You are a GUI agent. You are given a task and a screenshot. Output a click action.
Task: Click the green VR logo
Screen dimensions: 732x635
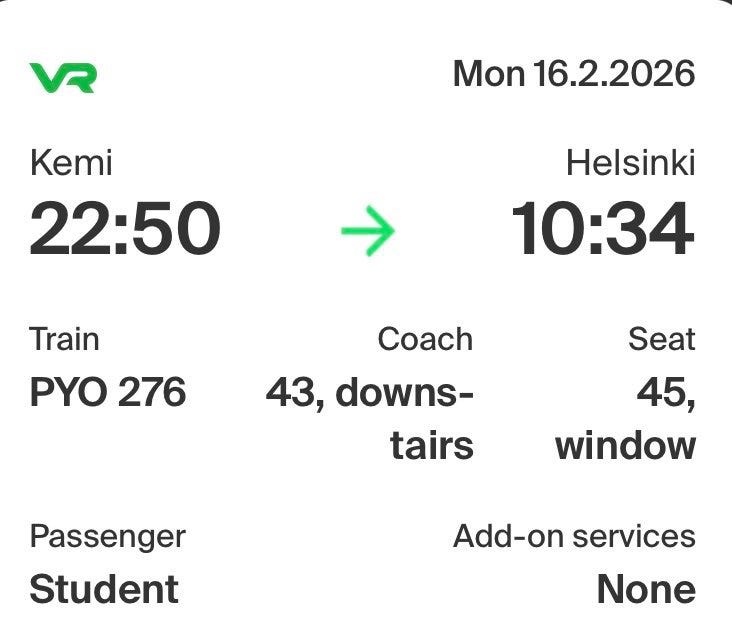pyautogui.click(x=63, y=77)
